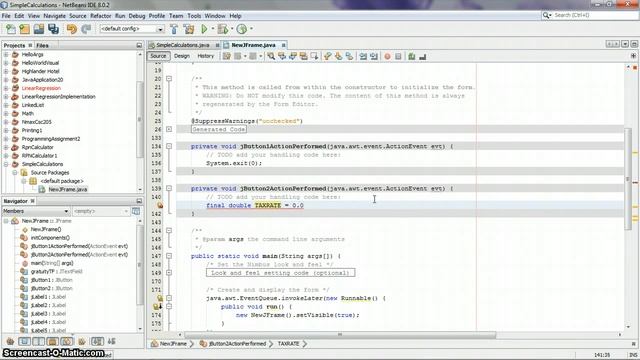Click the Stop Macro Recording icon
The width and height of the screenshot is (640, 360).
coord(398,56)
